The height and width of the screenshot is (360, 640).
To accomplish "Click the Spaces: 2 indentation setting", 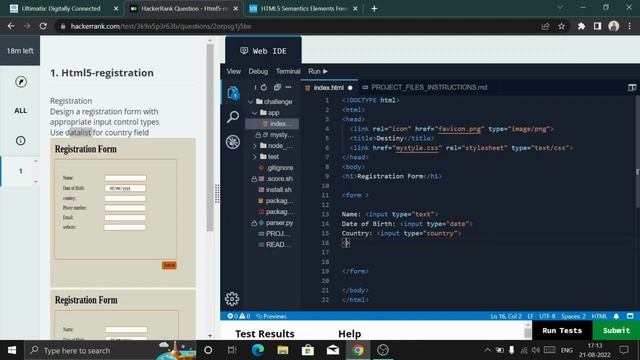I will pos(573,316).
